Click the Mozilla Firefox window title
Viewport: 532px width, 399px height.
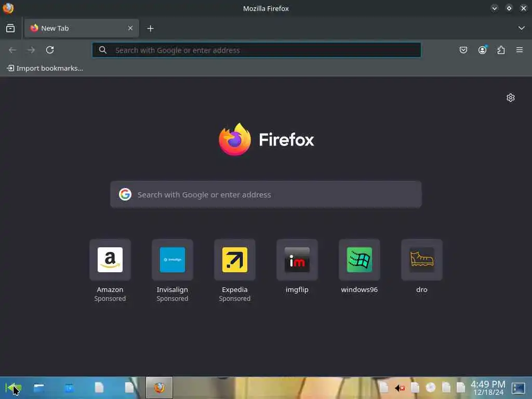pos(266,8)
